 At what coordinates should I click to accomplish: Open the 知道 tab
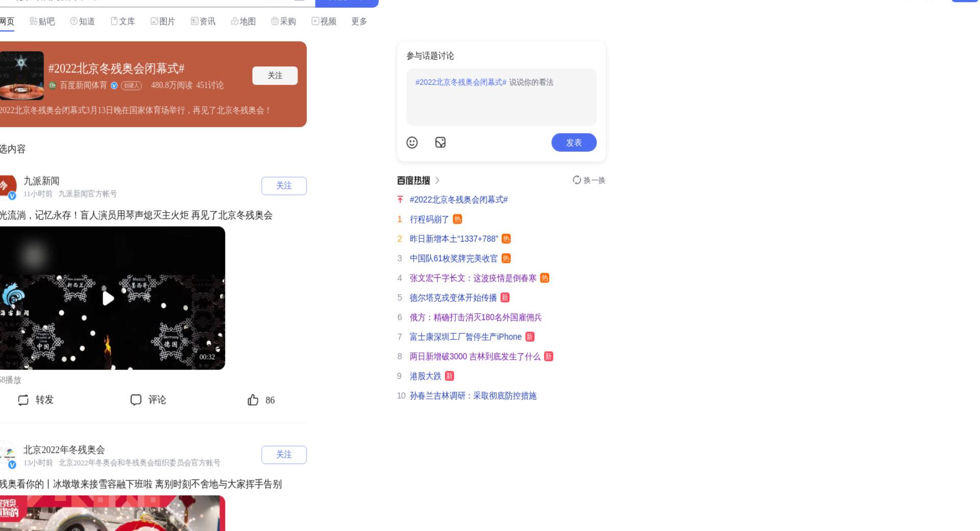coord(83,21)
